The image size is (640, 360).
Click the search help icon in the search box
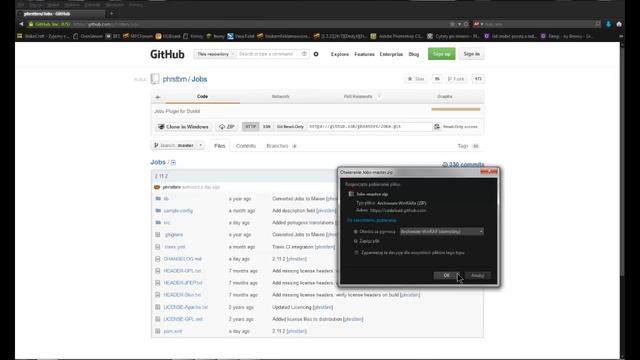(304, 54)
